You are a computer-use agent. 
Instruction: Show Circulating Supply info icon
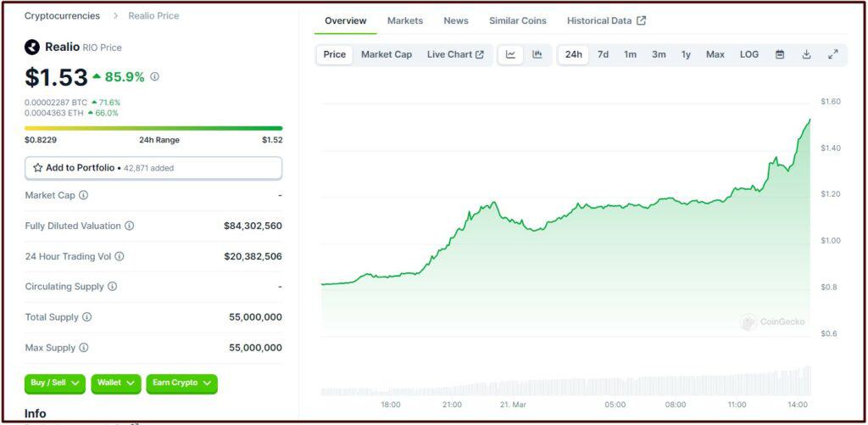(112, 287)
